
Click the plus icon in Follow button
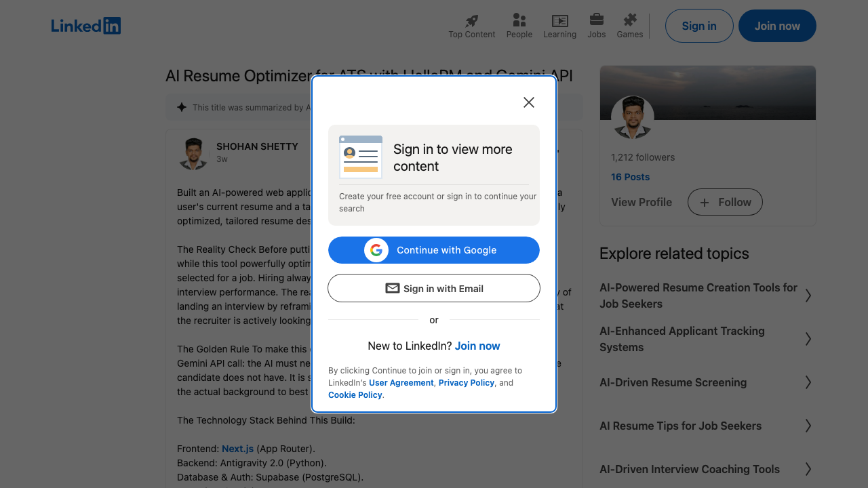705,202
